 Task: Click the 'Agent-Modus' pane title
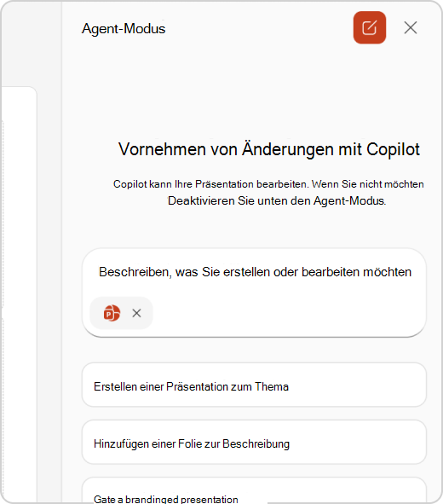(x=124, y=29)
